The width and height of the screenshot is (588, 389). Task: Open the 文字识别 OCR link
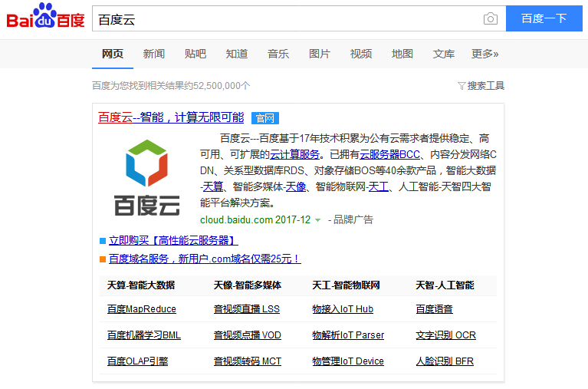pyautogui.click(x=446, y=335)
